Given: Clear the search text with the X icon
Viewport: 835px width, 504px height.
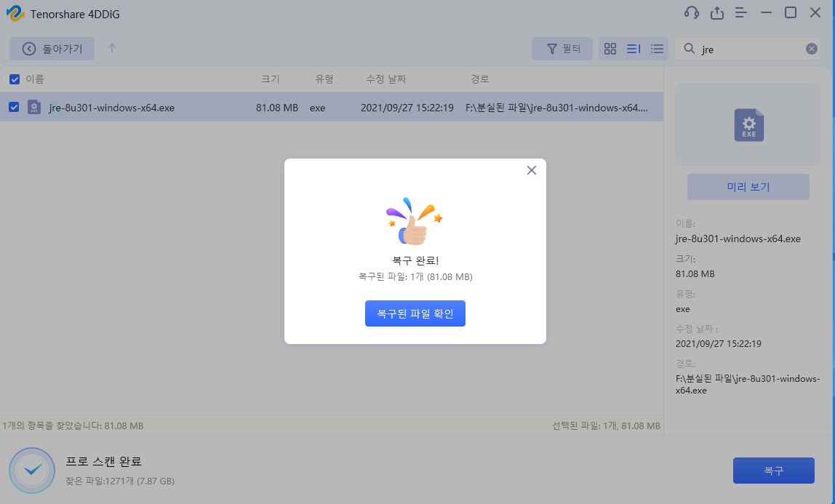Looking at the screenshot, I should (811, 49).
